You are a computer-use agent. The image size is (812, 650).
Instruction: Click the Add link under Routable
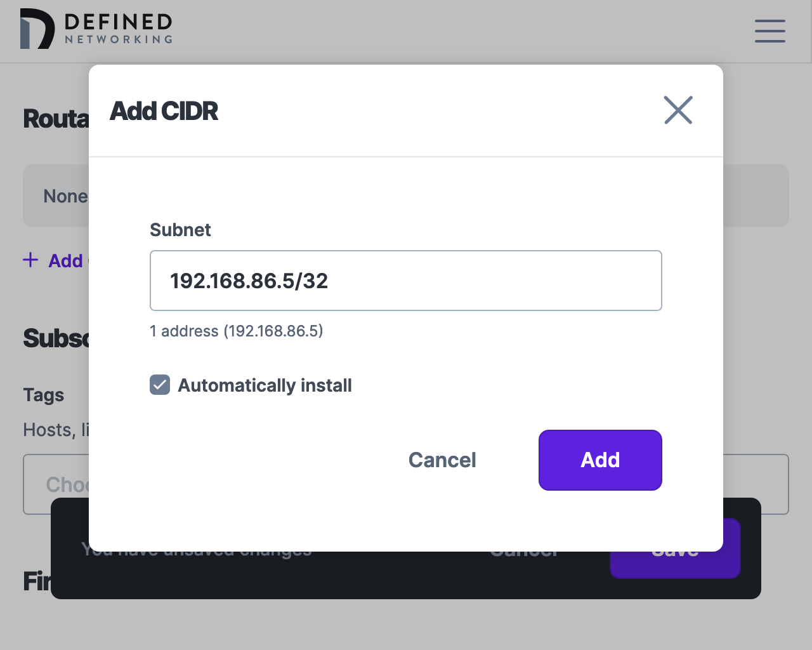(x=64, y=260)
